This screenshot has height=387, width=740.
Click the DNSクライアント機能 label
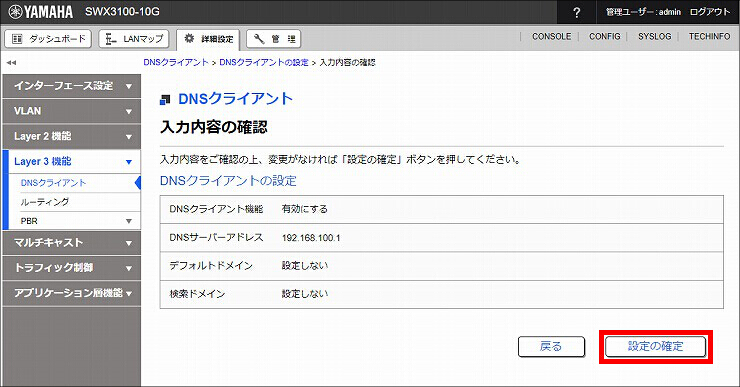pyautogui.click(x=216, y=209)
